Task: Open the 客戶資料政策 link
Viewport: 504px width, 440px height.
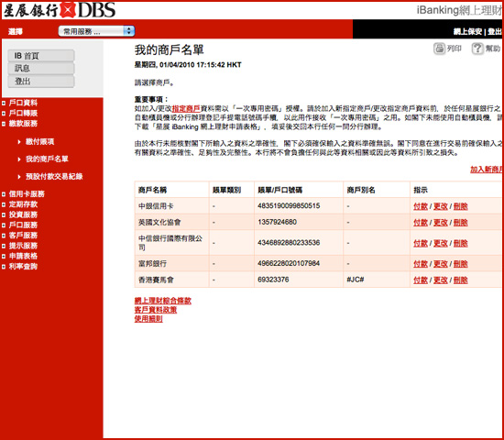Action: 156,310
